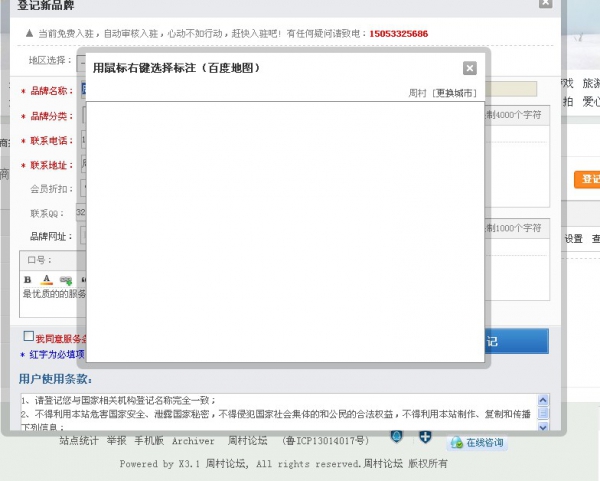Click the 红字为必填项 note
Image resolution: width=600 pixels, height=481 pixels.
[57, 355]
